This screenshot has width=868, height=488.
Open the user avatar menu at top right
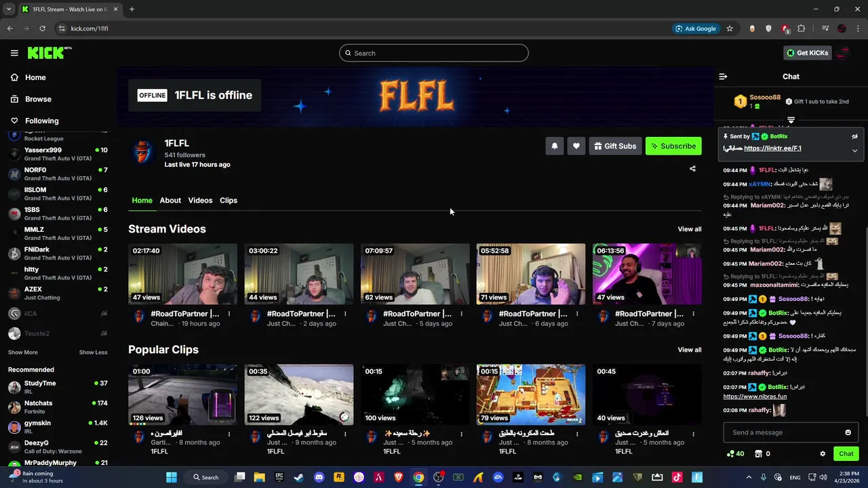[843, 53]
